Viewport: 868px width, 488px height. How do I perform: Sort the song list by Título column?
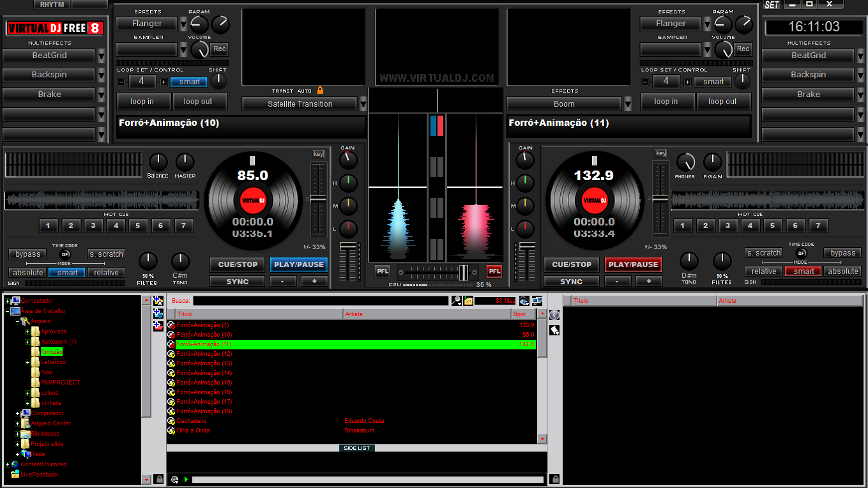pyautogui.click(x=259, y=314)
